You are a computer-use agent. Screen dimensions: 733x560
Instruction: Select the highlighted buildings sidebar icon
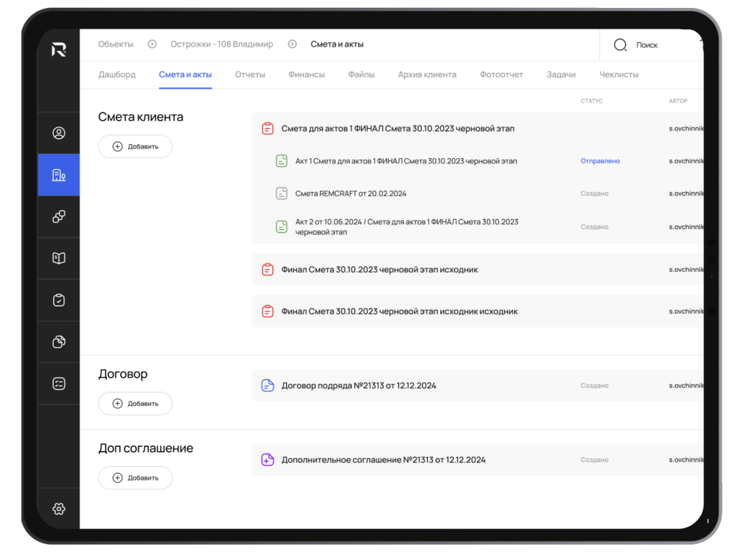[x=59, y=175]
